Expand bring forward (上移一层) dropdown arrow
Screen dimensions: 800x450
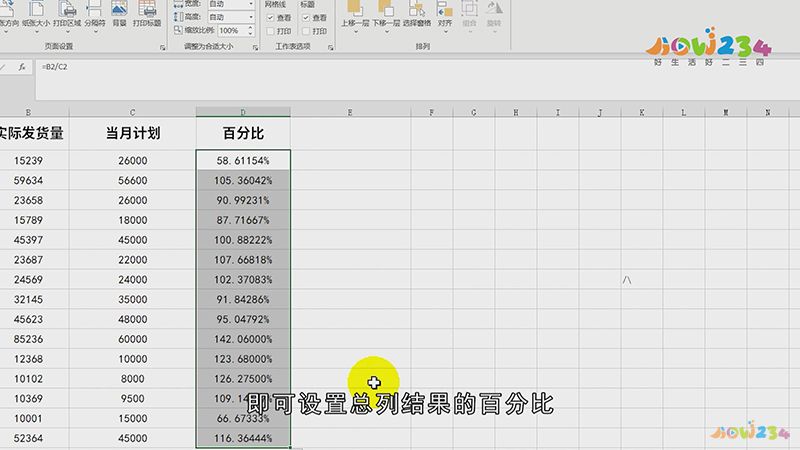(x=356, y=32)
